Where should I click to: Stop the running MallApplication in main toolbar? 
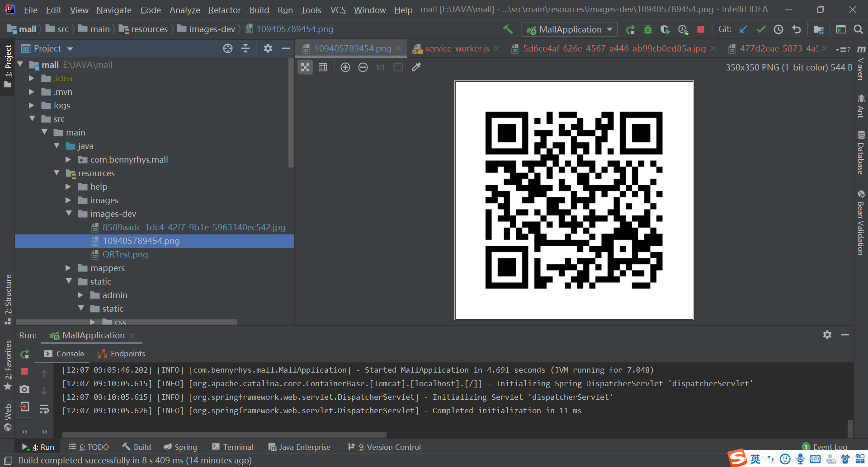pyautogui.click(x=701, y=29)
